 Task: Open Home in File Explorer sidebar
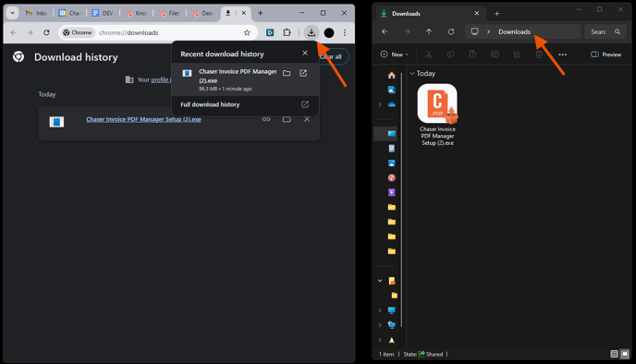click(x=391, y=75)
